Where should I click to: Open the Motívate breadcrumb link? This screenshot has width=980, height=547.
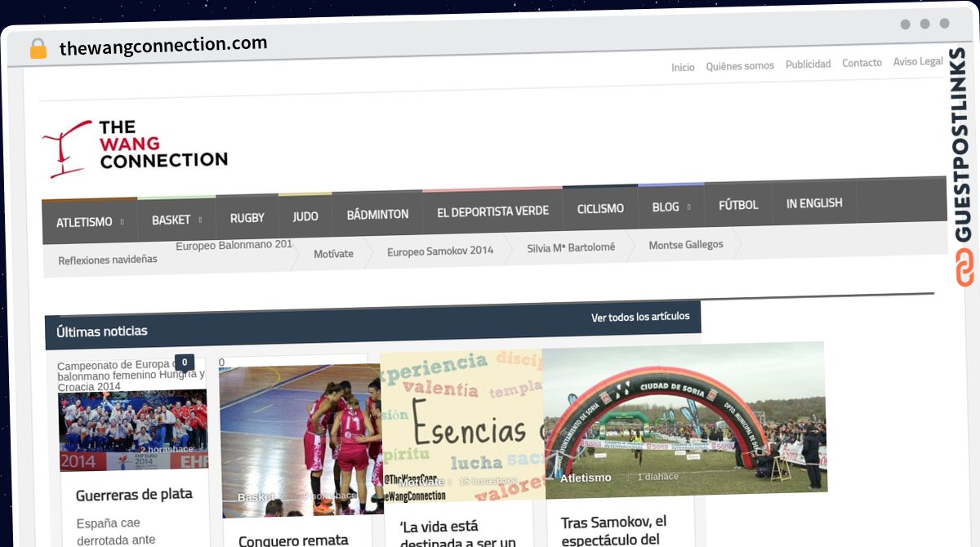[x=333, y=254]
